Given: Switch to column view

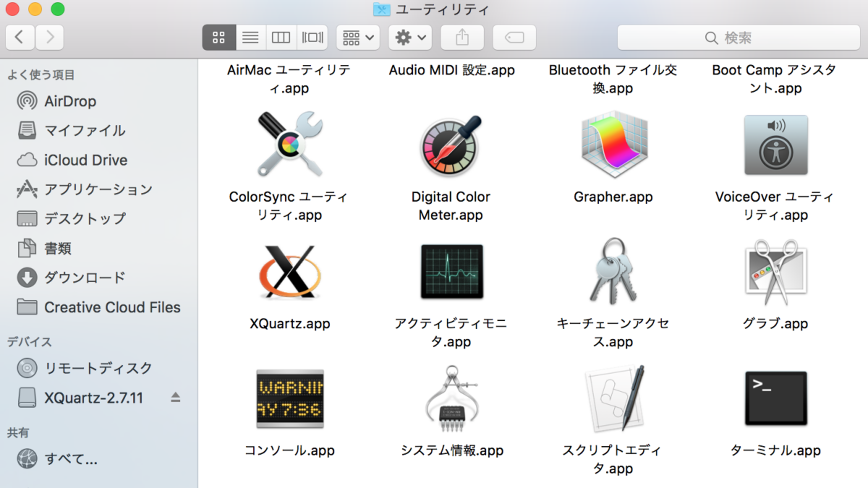Looking at the screenshot, I should [281, 37].
